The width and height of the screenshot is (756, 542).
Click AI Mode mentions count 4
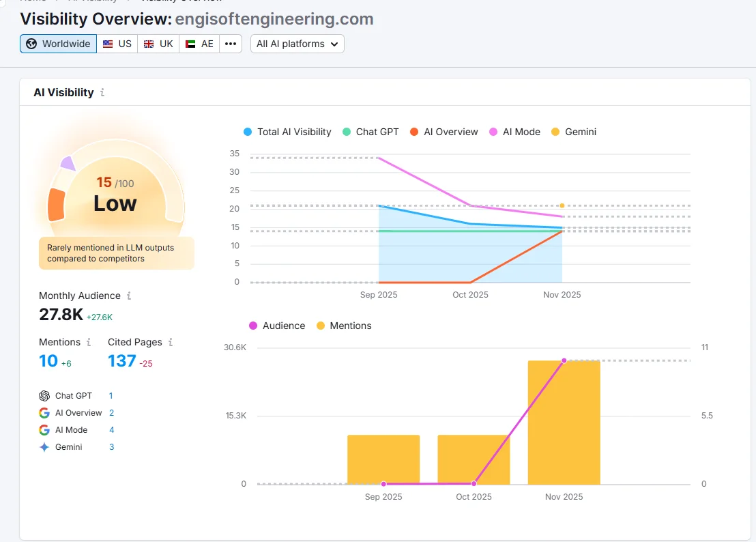(x=112, y=429)
